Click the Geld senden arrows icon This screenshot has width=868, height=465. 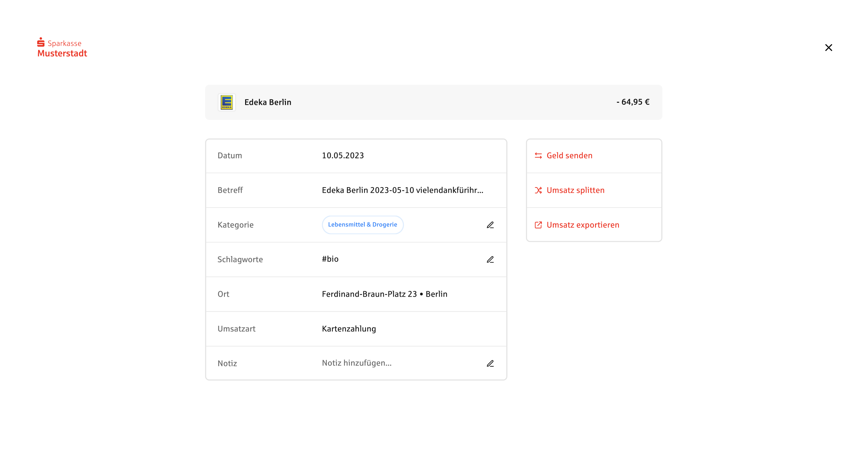[x=538, y=156]
